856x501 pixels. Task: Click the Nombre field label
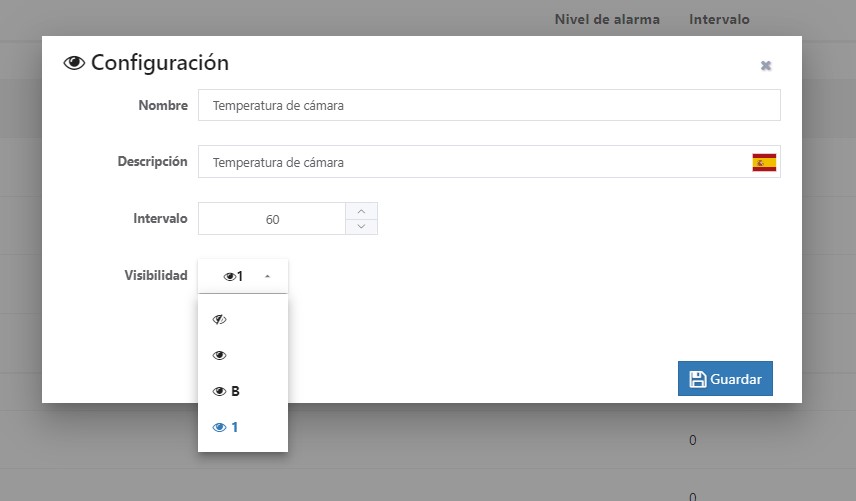162,105
